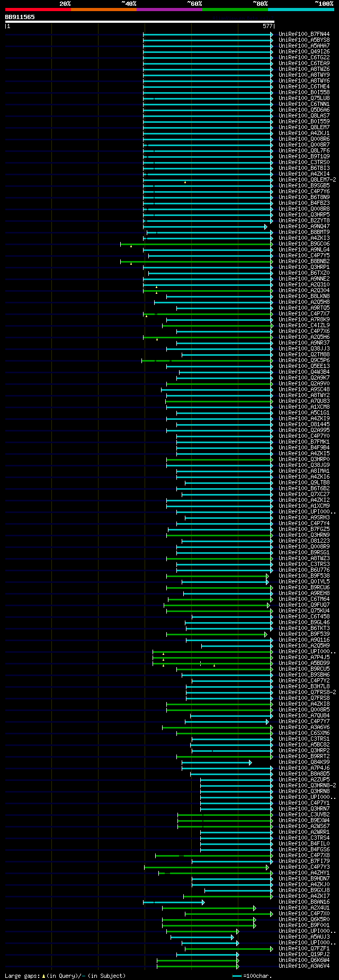
Task: Select hit label UniRef100_Q7FRS8-2
Action: 307,693
